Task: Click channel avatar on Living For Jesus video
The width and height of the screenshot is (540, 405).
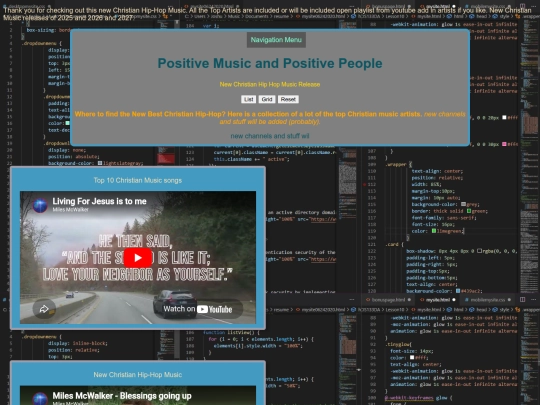Action: (40, 205)
